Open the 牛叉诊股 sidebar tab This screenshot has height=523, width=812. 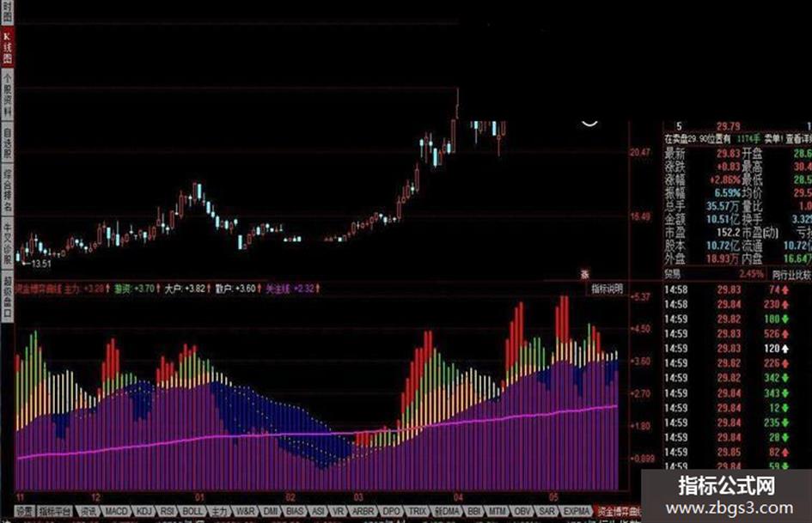(x=7, y=243)
